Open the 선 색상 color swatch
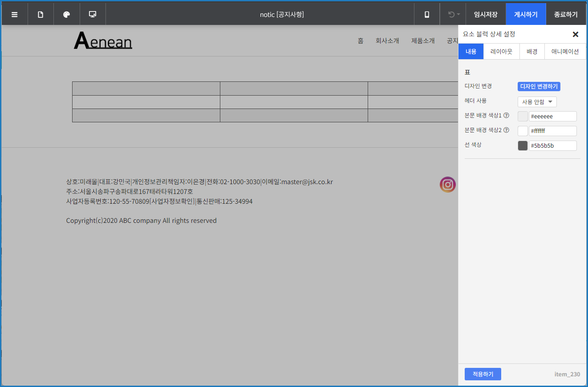The image size is (588, 387). click(523, 145)
